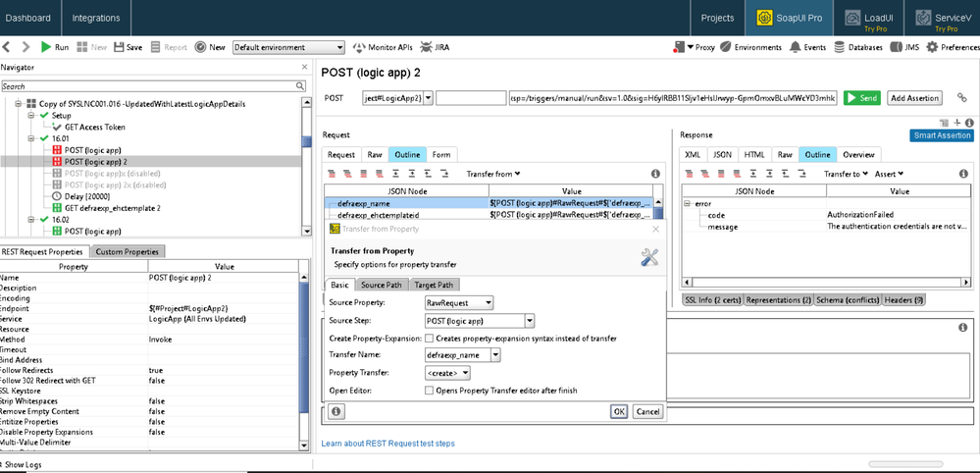Follow Learn about REST Request test steps link
This screenshot has width=980, height=473.
(388, 444)
